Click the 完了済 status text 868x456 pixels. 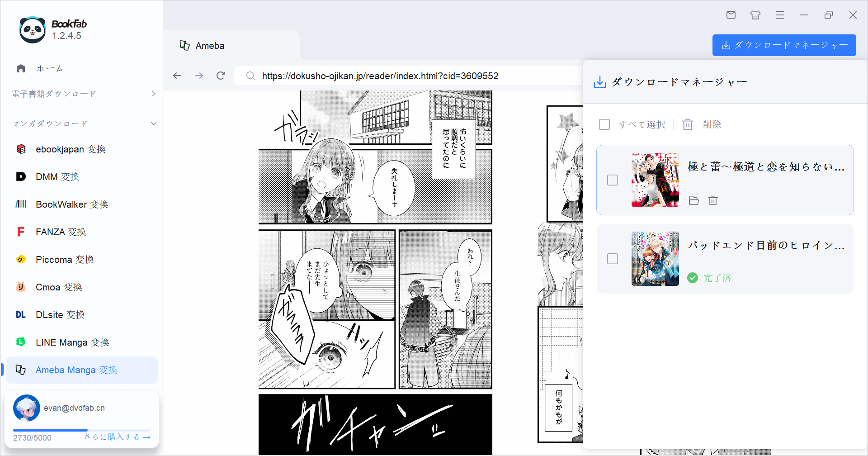717,278
